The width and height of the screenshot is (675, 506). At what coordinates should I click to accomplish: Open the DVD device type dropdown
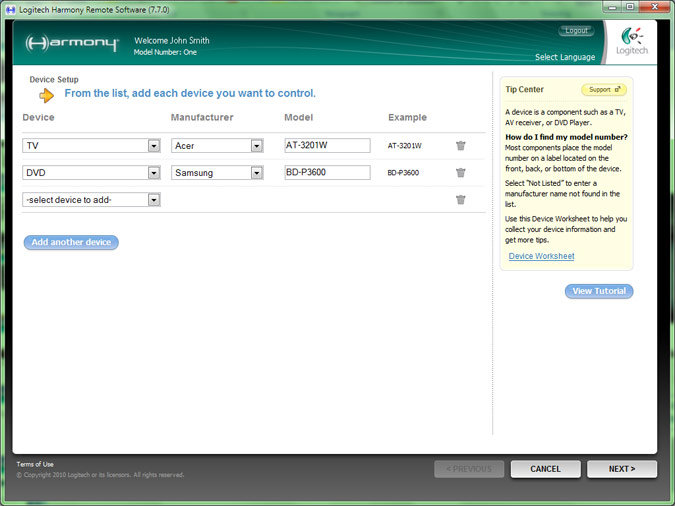coord(154,172)
